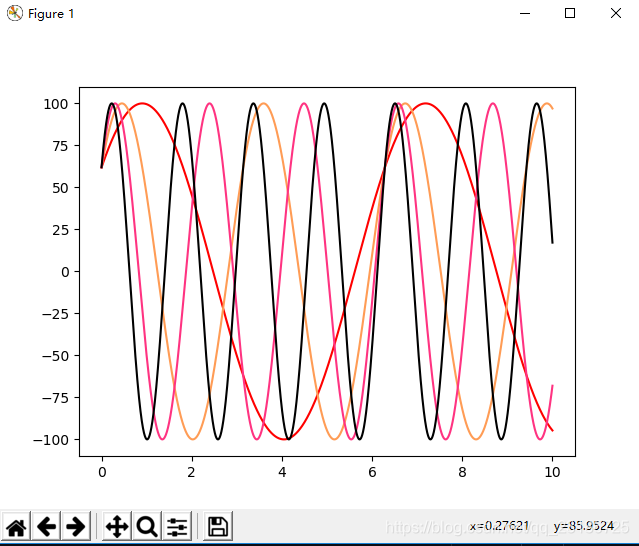Click the y=85.9524 cursor readout
639x546 pixels.
click(x=584, y=526)
